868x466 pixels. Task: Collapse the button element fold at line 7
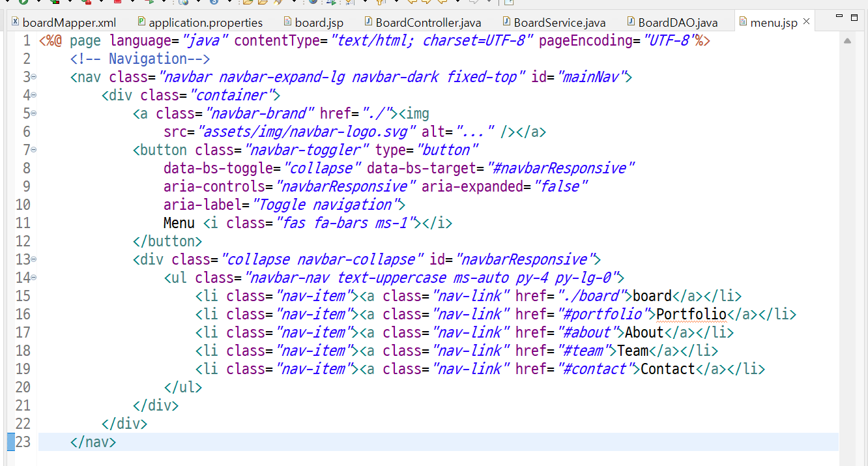[33, 150]
